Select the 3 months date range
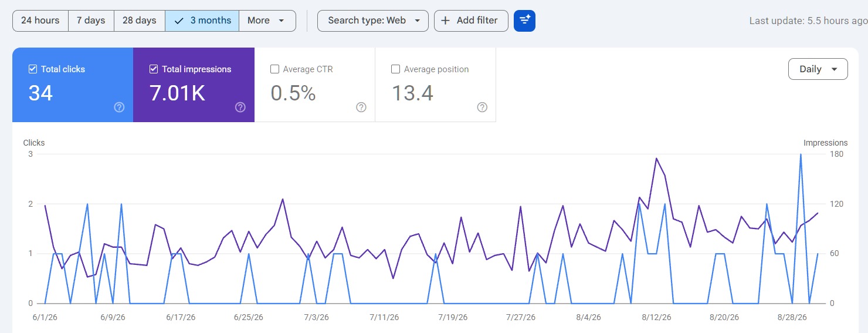The height and width of the screenshot is (333, 868). click(x=202, y=21)
